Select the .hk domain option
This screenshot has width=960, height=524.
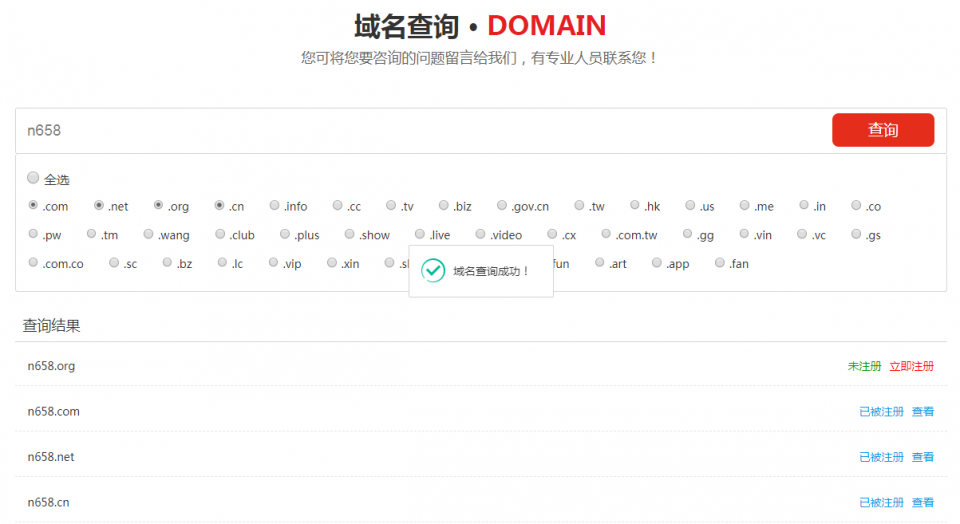click(x=635, y=205)
